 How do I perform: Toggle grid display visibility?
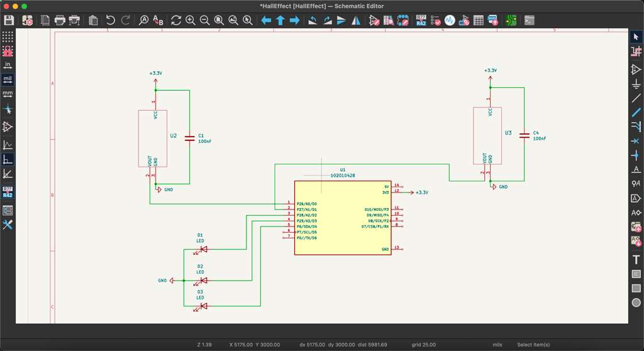pos(8,37)
